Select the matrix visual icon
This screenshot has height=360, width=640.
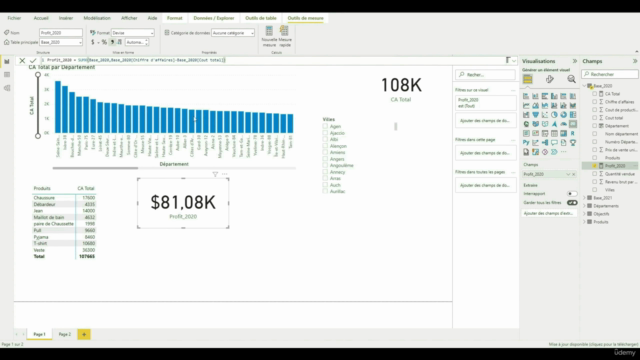click(564, 133)
